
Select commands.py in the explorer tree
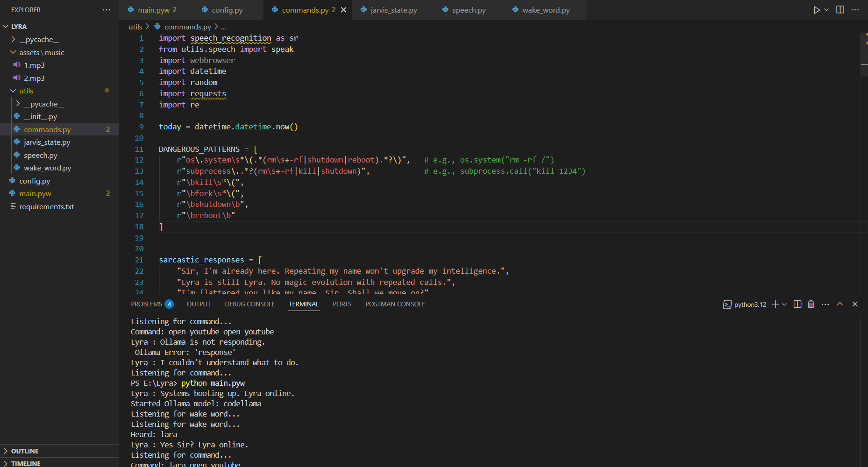point(59,129)
